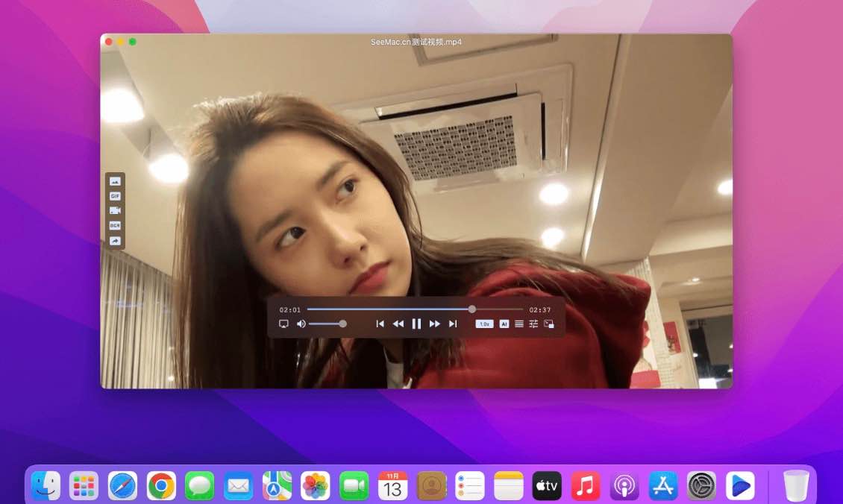The image size is (843, 504).
Task: Open Reminders from the Dock
Action: point(469,485)
